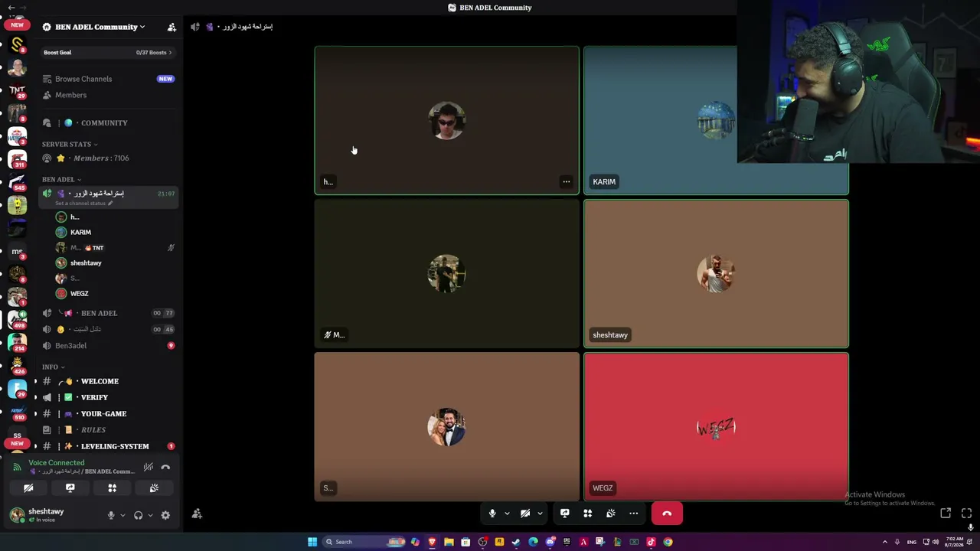Mute microphone in the call control bar
The width and height of the screenshot is (980, 551).
coord(492,514)
